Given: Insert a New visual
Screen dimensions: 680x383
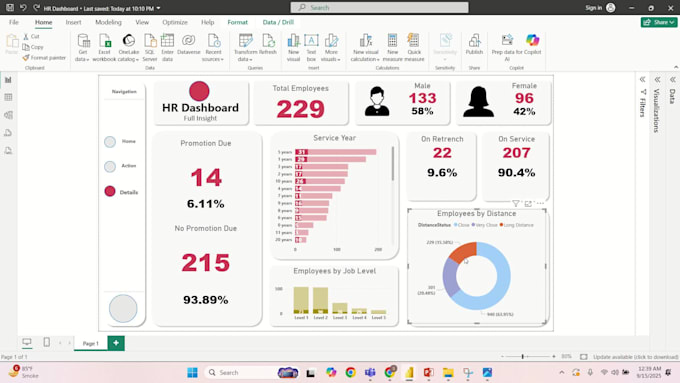Looking at the screenshot, I should click(294, 48).
